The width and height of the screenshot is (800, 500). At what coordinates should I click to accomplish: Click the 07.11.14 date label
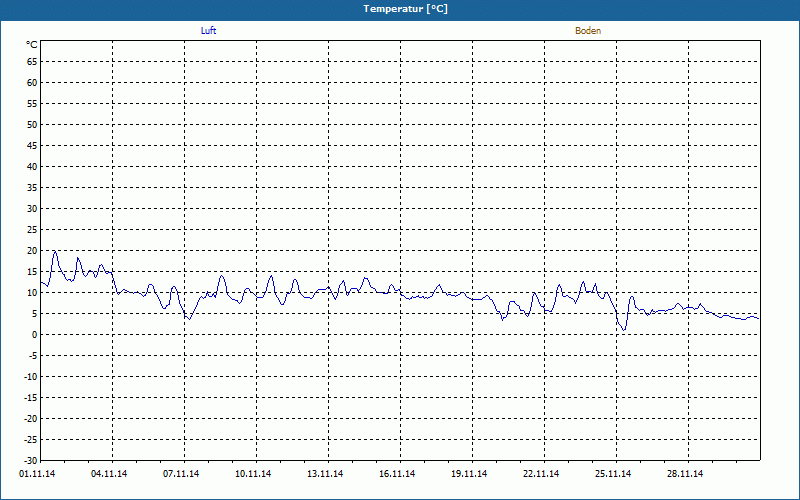[181, 474]
